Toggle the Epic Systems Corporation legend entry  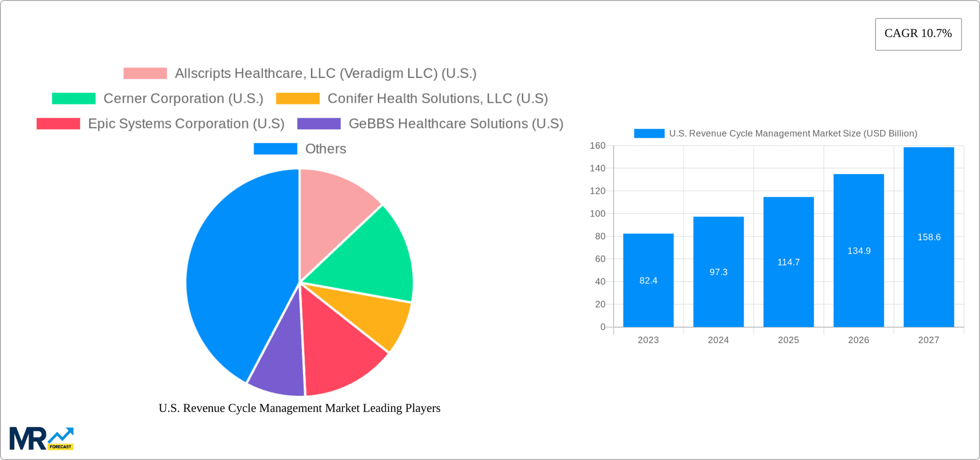[186, 124]
